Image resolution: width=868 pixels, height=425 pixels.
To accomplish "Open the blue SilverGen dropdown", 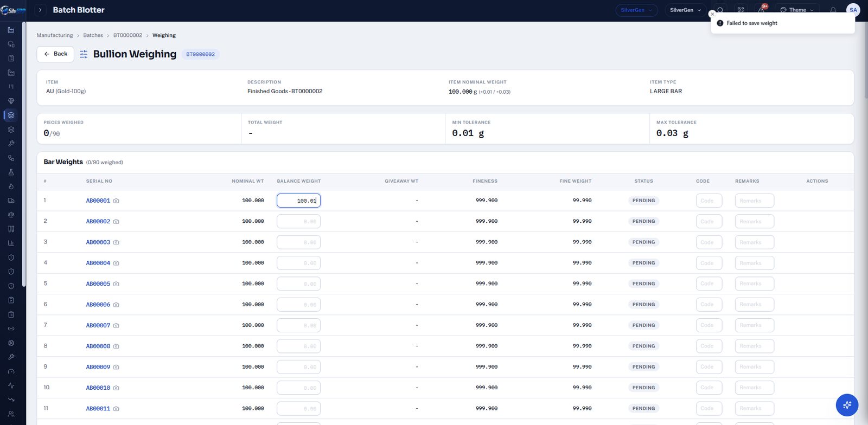I will pyautogui.click(x=636, y=10).
